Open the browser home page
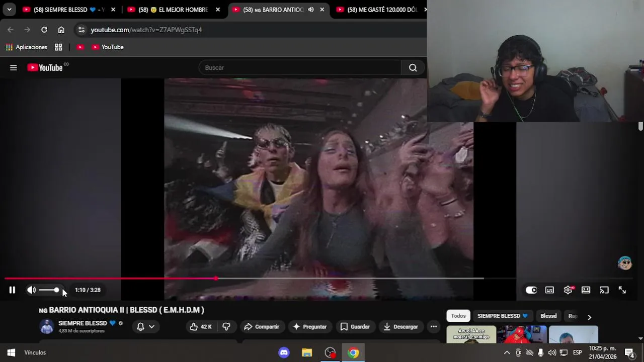 click(61, 30)
